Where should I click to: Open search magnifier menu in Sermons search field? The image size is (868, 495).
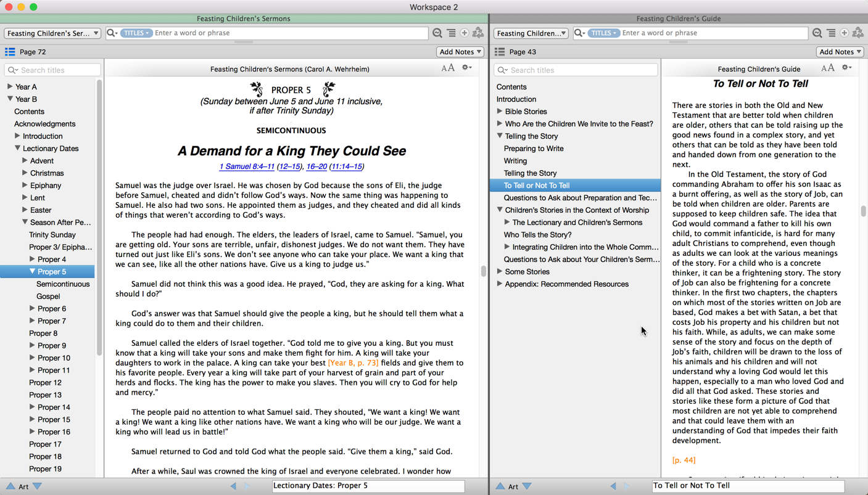point(112,33)
